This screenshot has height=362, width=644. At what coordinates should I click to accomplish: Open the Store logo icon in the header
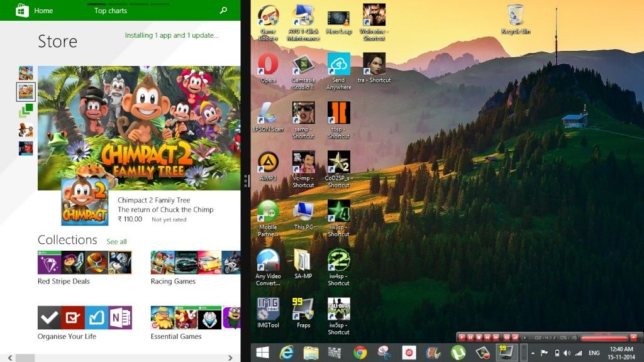(22, 10)
